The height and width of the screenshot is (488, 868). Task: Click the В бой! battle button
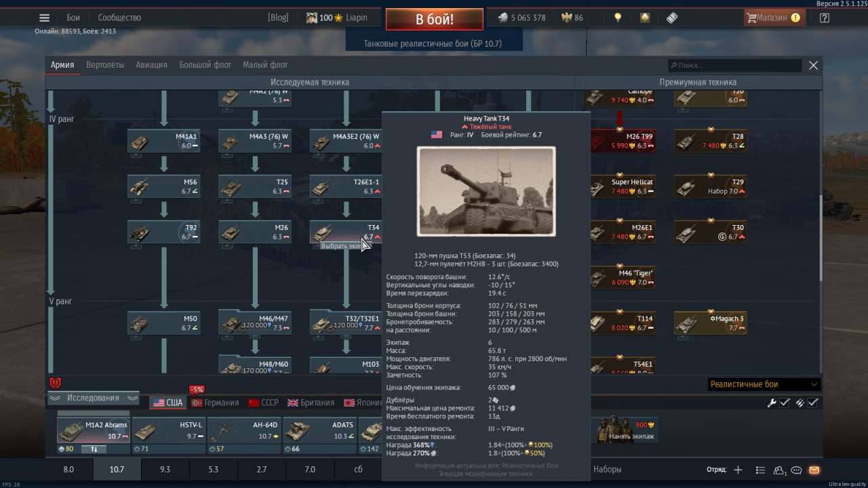click(x=435, y=19)
